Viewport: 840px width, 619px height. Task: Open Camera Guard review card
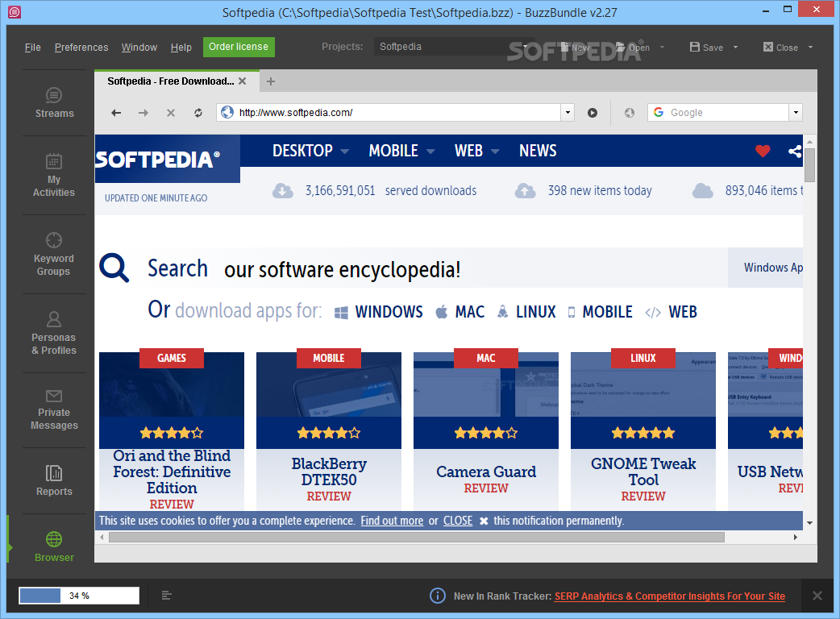coord(486,430)
